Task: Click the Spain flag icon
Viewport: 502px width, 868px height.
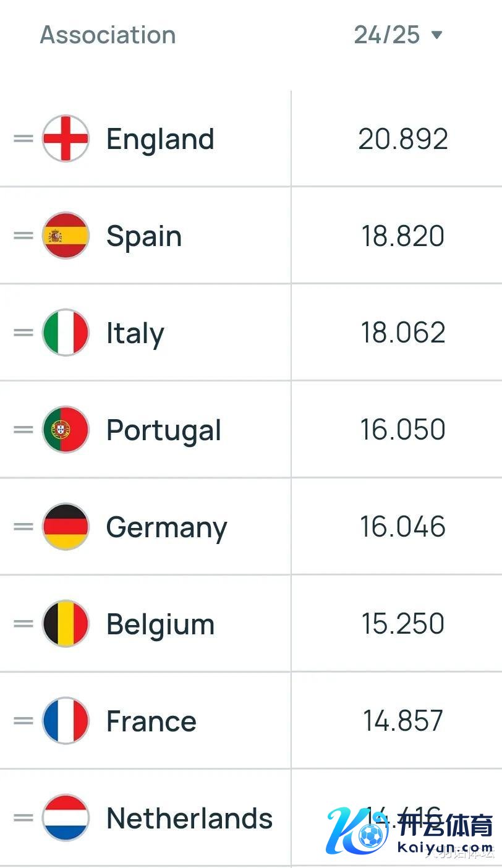Action: pyautogui.click(x=66, y=236)
